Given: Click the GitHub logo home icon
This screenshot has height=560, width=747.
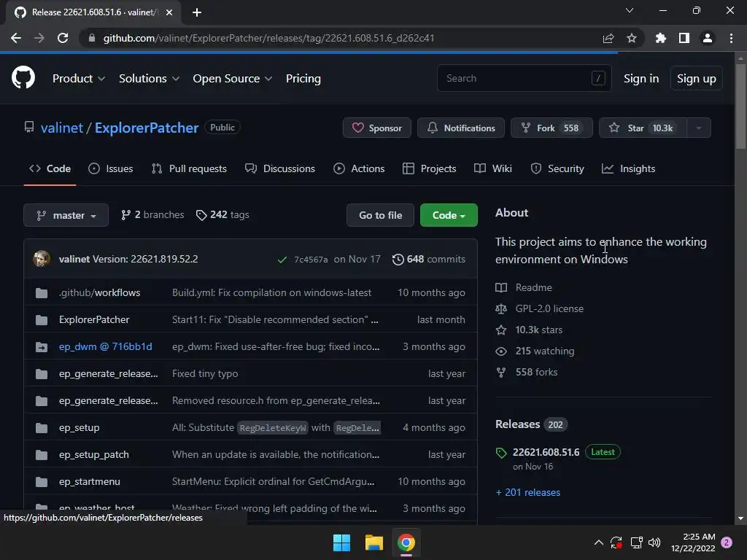Looking at the screenshot, I should point(23,78).
